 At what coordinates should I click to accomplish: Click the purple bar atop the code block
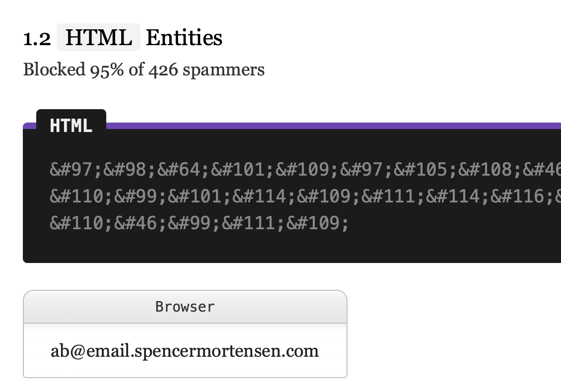pyautogui.click(x=333, y=126)
